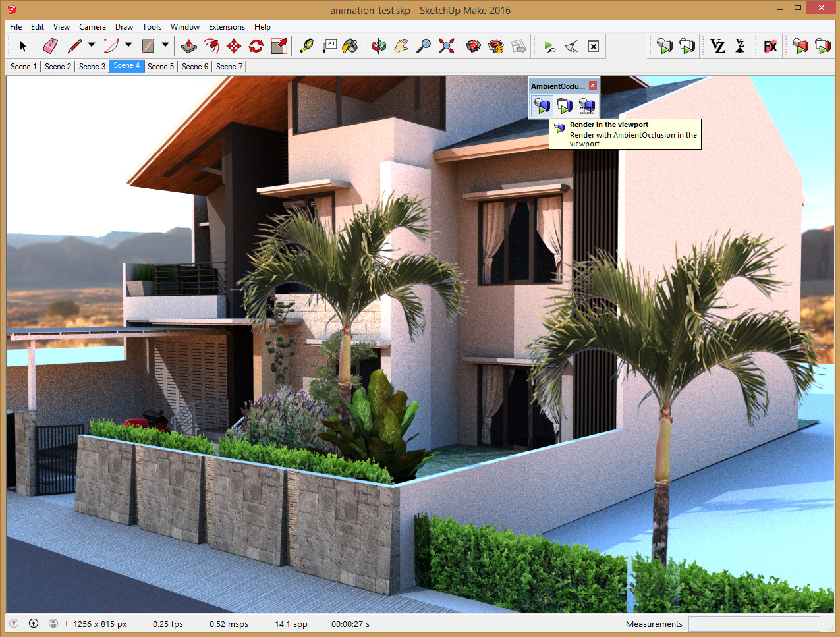This screenshot has width=840, height=637.
Task: Expand the Arc tool dropdown arrow
Action: 128,45
